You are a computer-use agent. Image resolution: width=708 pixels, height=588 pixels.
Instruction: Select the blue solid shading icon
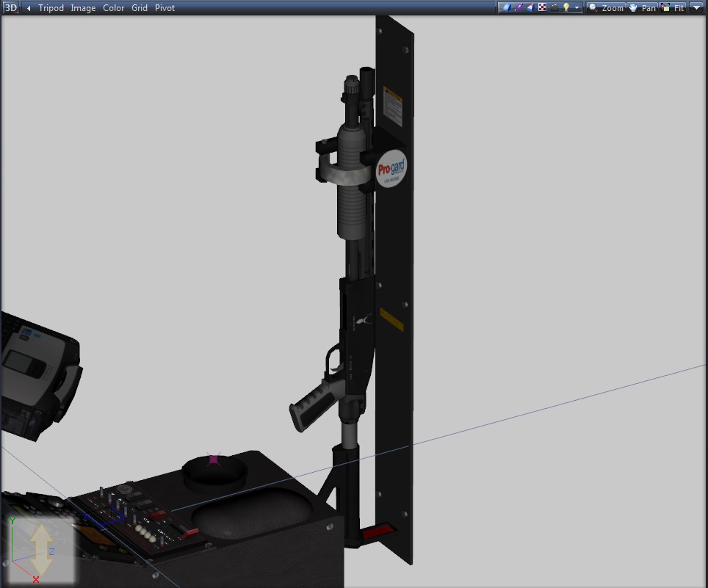[x=506, y=7]
